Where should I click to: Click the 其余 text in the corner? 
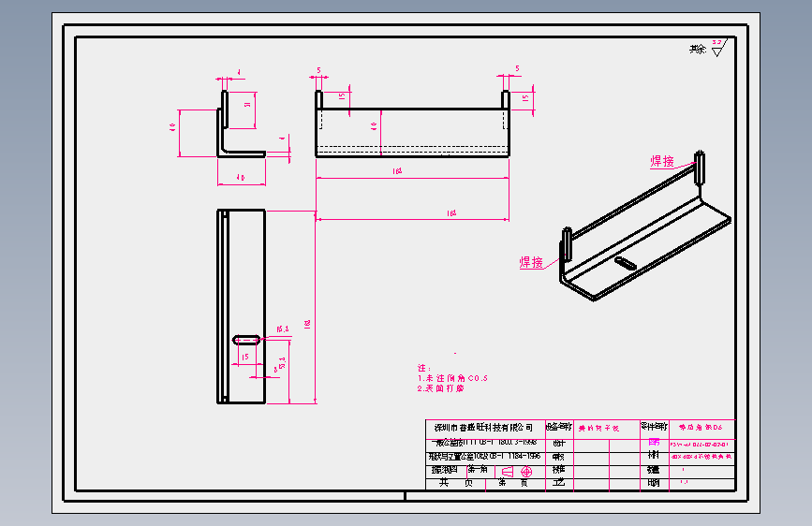tap(698, 50)
